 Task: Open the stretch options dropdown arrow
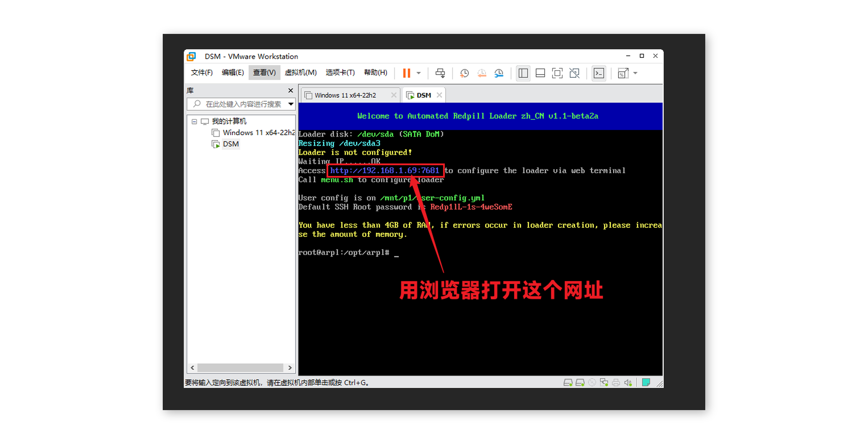point(635,73)
